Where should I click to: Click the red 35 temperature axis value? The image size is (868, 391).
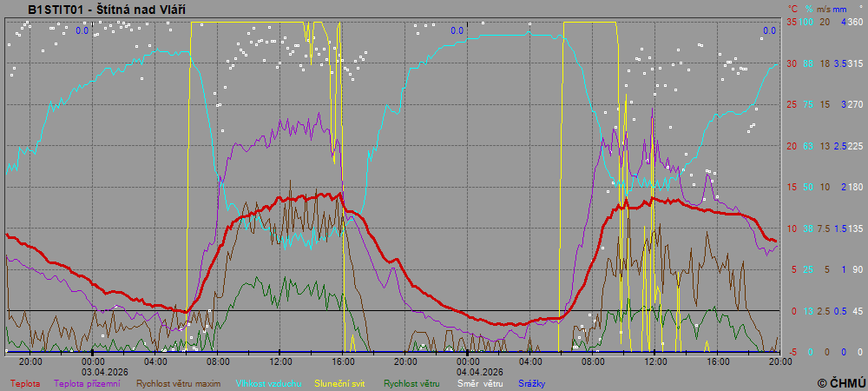791,22
